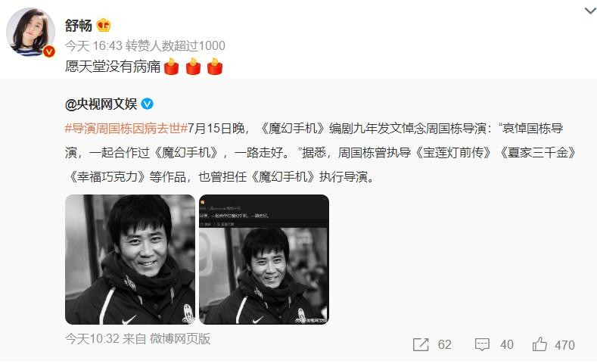The width and height of the screenshot is (597, 364).
Task: Open comments via the speech bubble icon
Action: click(x=482, y=344)
